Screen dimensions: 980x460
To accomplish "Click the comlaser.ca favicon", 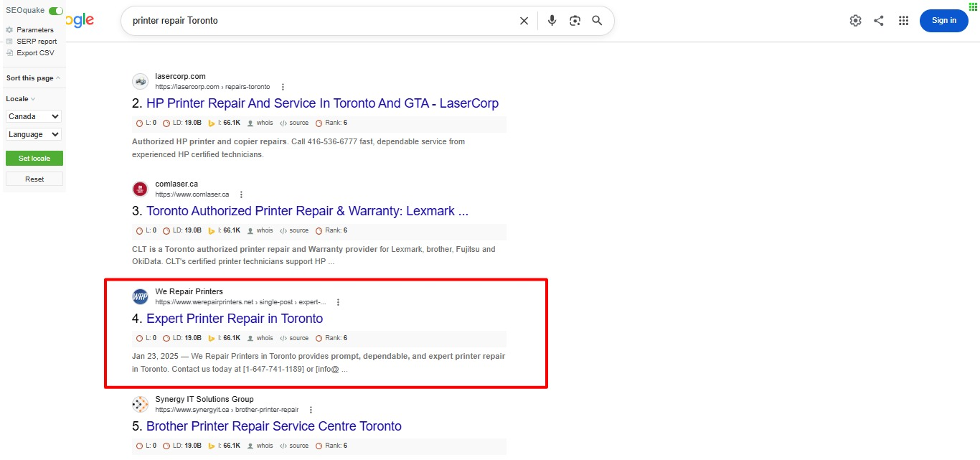I will (140, 189).
